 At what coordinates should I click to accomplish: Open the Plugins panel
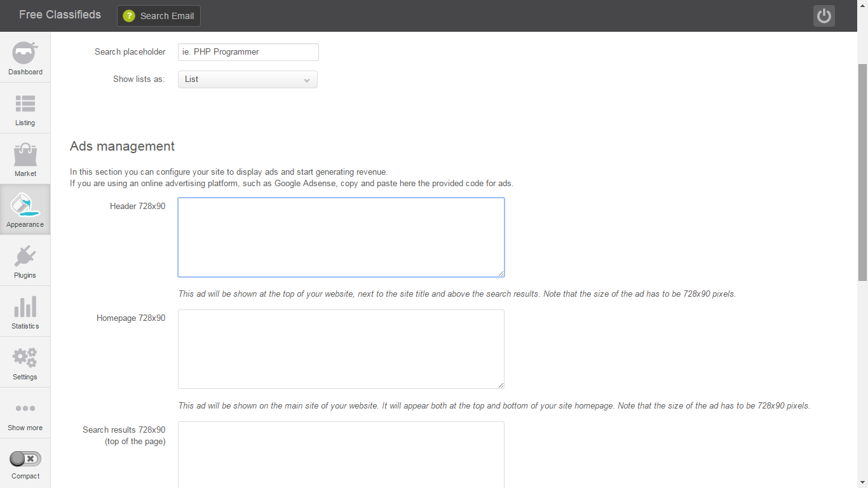coord(25,261)
